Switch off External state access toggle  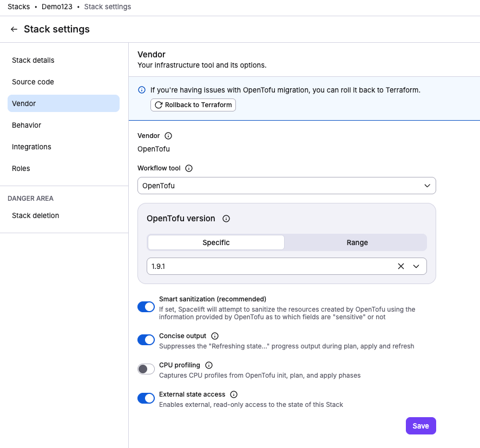coord(146,398)
